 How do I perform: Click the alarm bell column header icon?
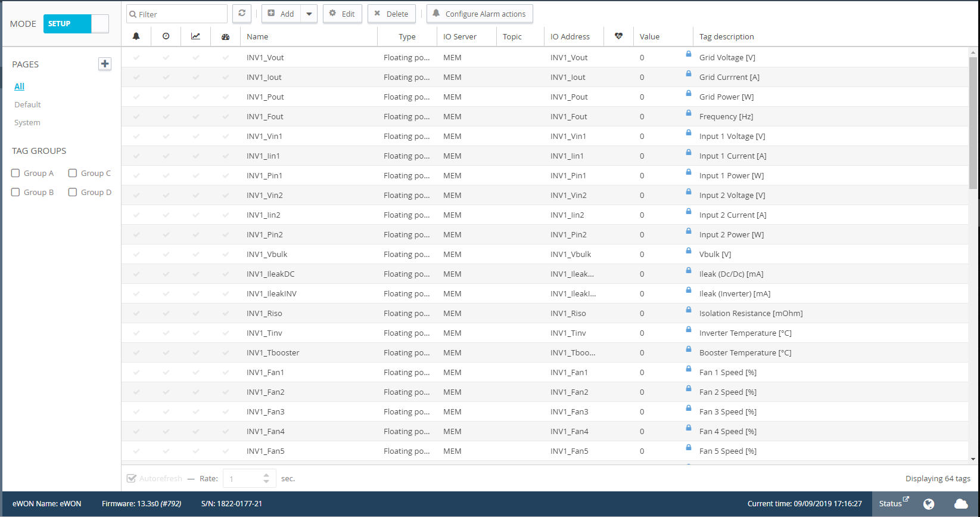pyautogui.click(x=136, y=36)
